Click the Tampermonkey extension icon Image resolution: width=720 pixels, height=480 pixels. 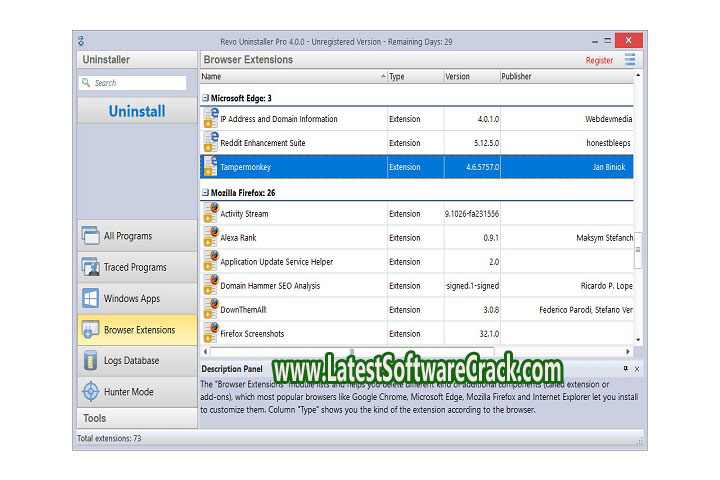tap(211, 166)
